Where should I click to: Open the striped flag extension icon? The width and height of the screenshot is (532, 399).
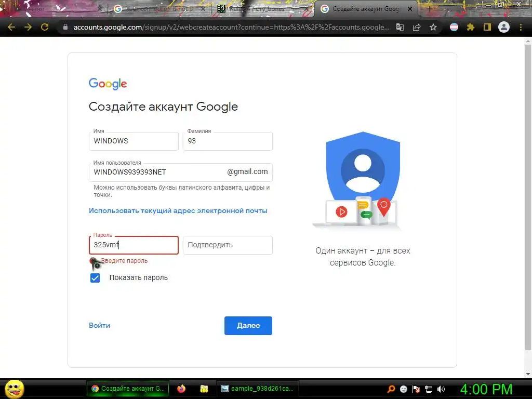point(454,27)
